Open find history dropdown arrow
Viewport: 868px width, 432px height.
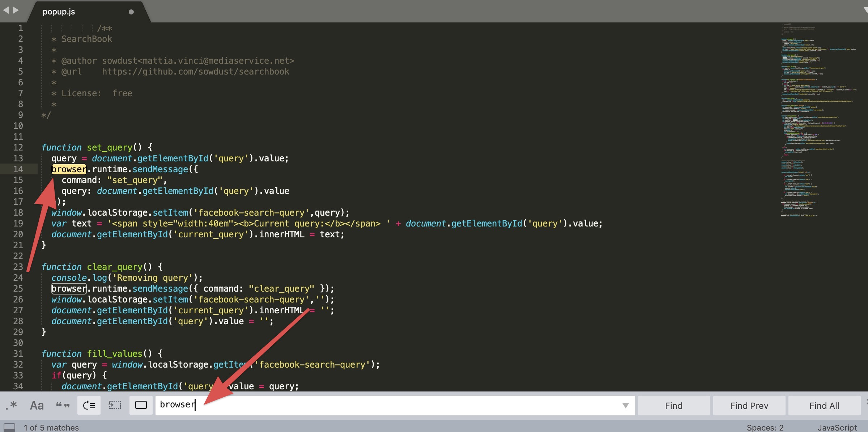tap(625, 405)
